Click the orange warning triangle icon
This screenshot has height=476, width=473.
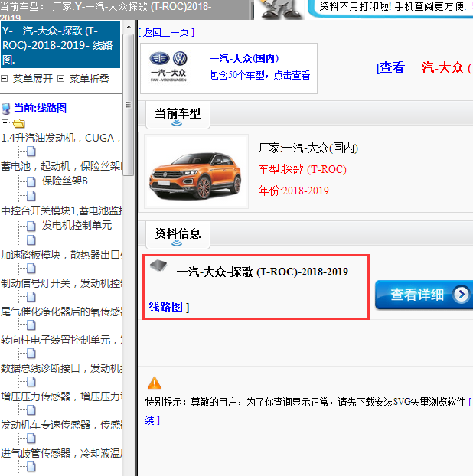(x=155, y=383)
